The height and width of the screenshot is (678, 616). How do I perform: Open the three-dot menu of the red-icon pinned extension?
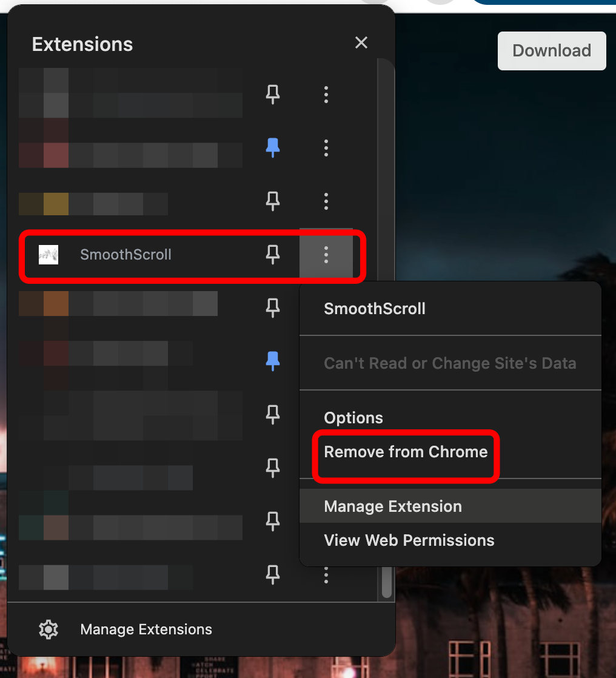(326, 148)
